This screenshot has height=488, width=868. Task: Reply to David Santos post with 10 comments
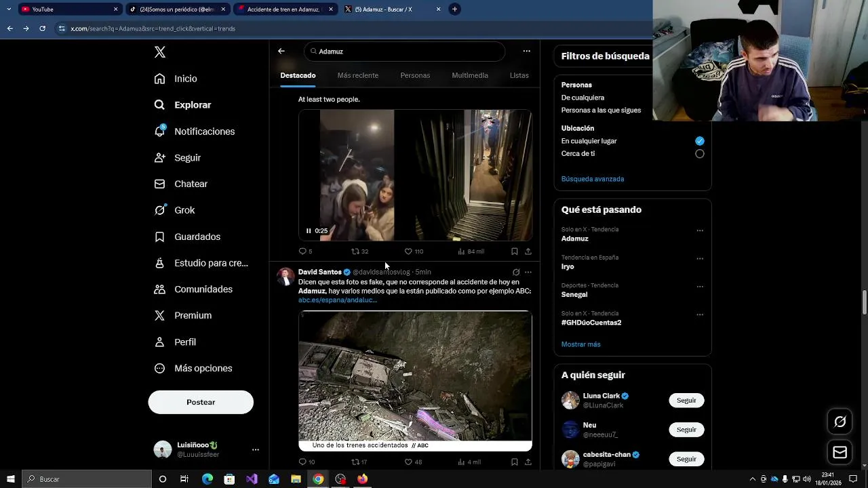tap(307, 462)
